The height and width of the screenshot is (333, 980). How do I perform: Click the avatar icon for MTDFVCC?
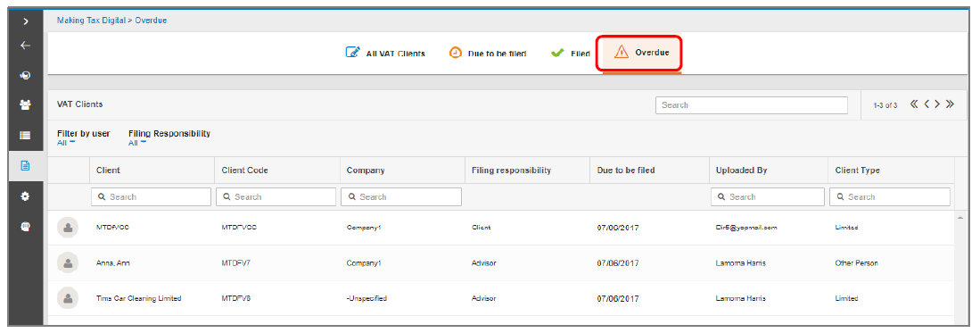click(x=68, y=228)
